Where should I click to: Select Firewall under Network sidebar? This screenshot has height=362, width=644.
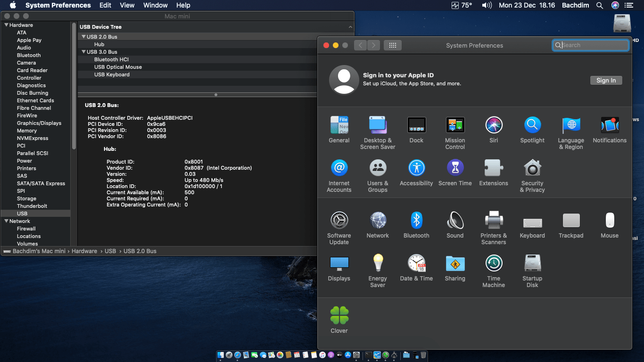tap(26, 229)
